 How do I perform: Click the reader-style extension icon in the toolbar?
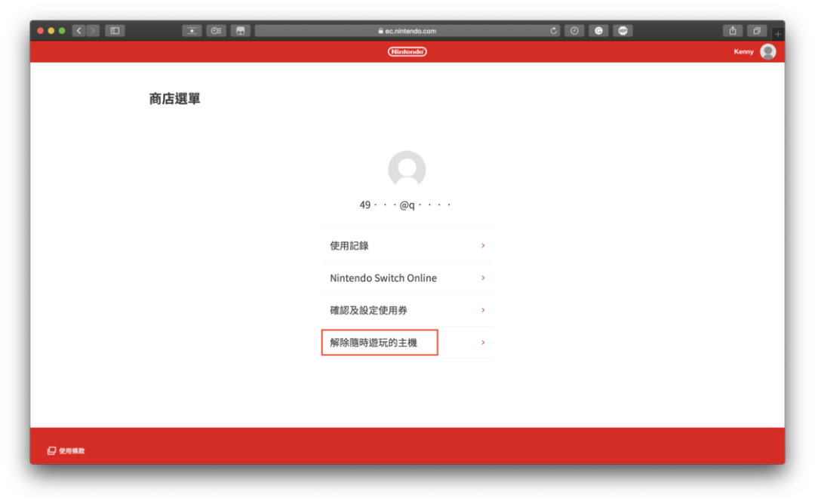pyautogui.click(x=216, y=31)
